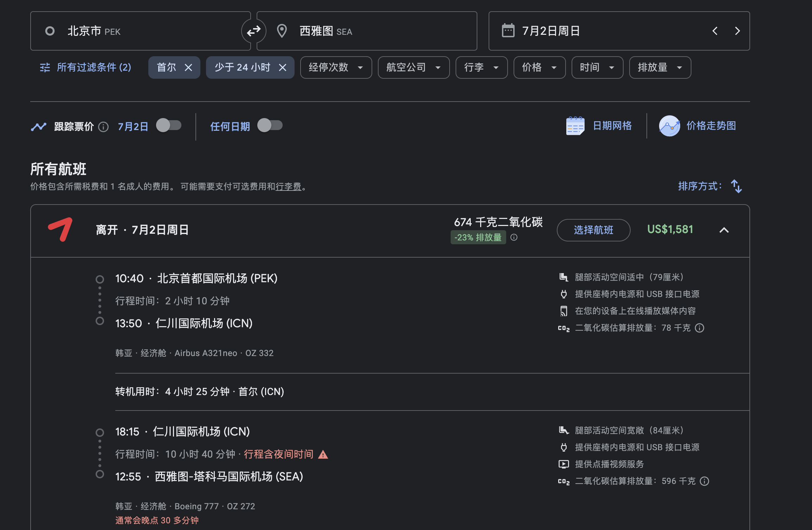The image size is (812, 530).
Task: Swap origin and destination airports
Action: 253,31
